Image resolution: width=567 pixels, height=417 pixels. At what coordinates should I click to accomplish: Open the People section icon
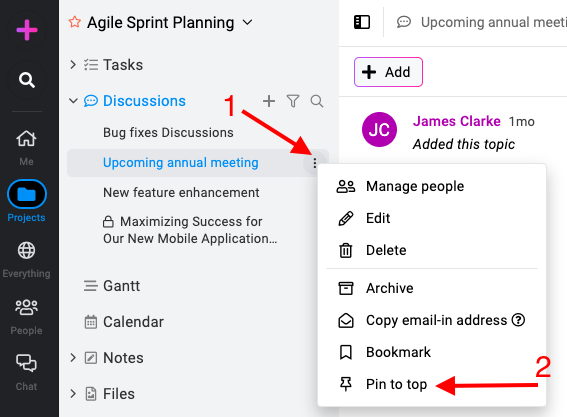[26, 307]
